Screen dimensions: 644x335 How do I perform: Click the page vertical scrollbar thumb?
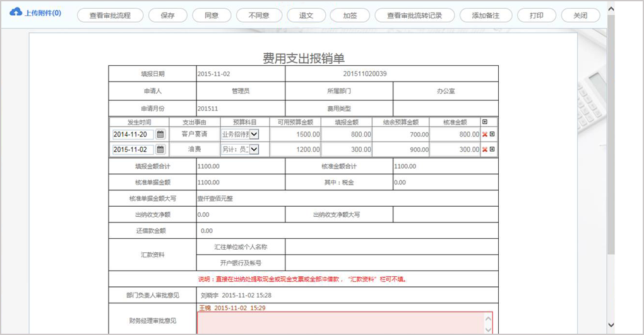click(x=611, y=133)
